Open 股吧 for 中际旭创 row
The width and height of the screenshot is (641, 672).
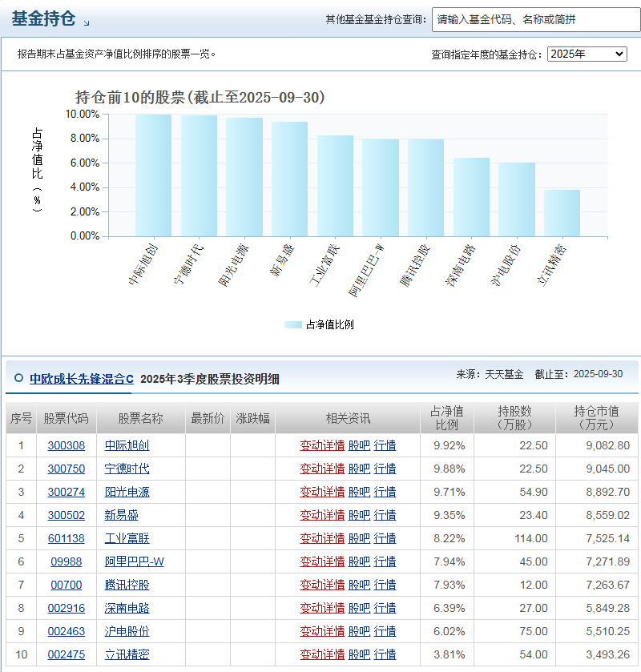click(359, 445)
